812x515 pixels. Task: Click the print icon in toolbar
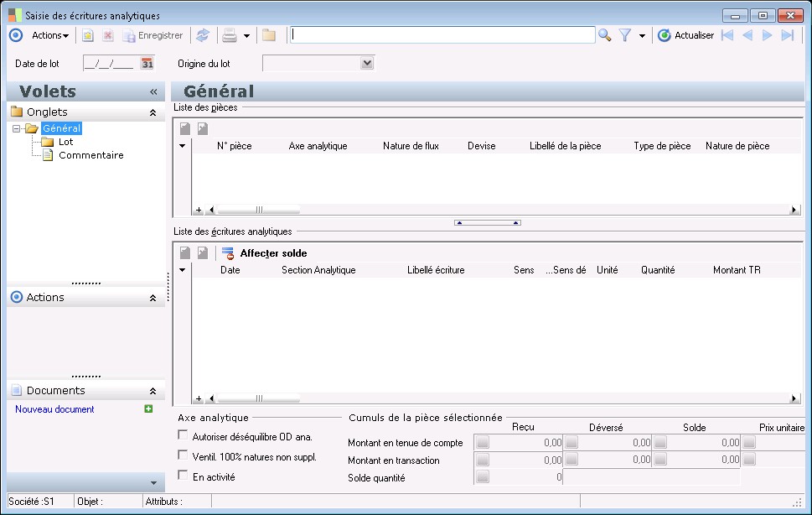(x=228, y=35)
